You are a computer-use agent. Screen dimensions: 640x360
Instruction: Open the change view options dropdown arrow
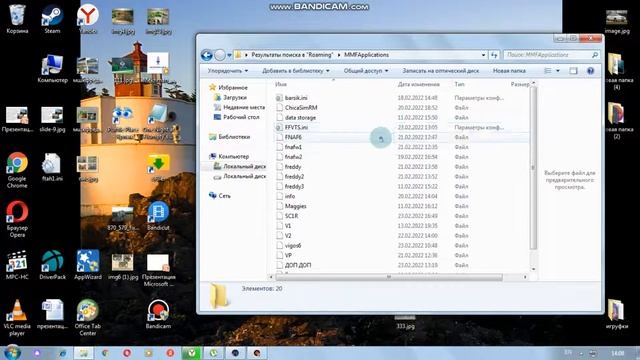[x=558, y=71]
